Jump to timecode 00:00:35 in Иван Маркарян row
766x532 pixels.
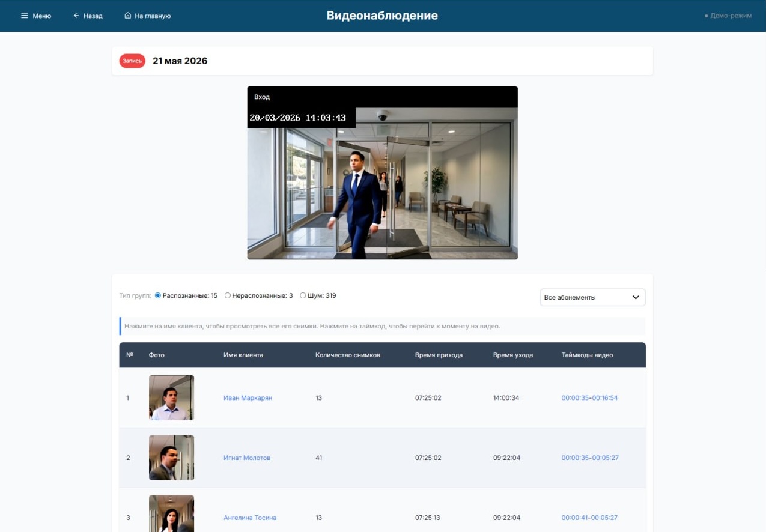(575, 397)
